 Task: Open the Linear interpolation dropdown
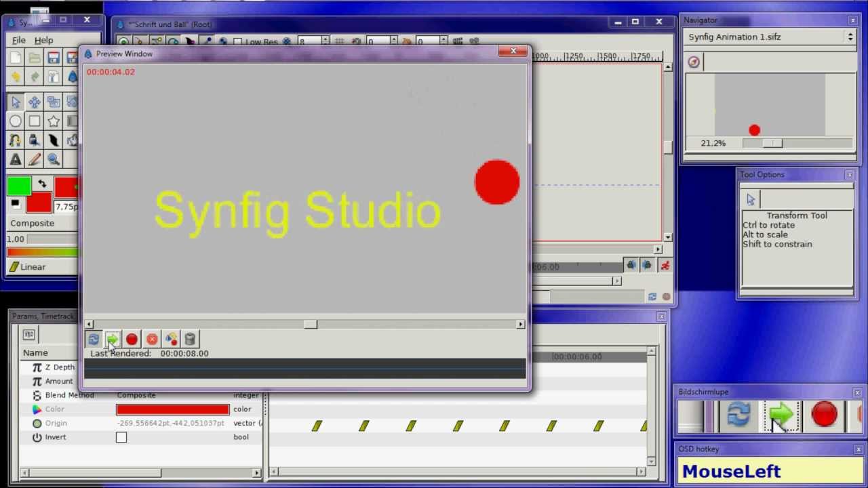[x=42, y=267]
